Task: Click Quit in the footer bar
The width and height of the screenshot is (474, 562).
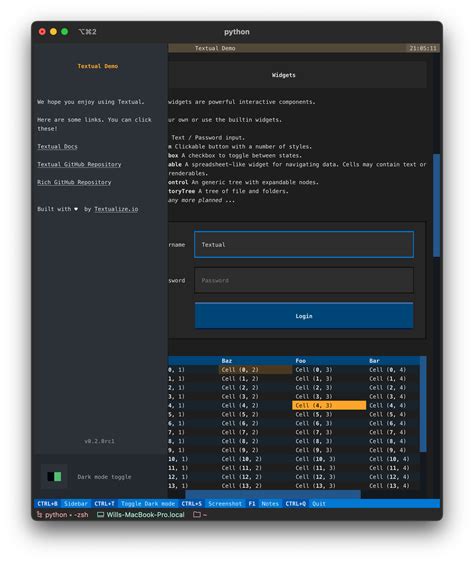Action: coord(319,504)
